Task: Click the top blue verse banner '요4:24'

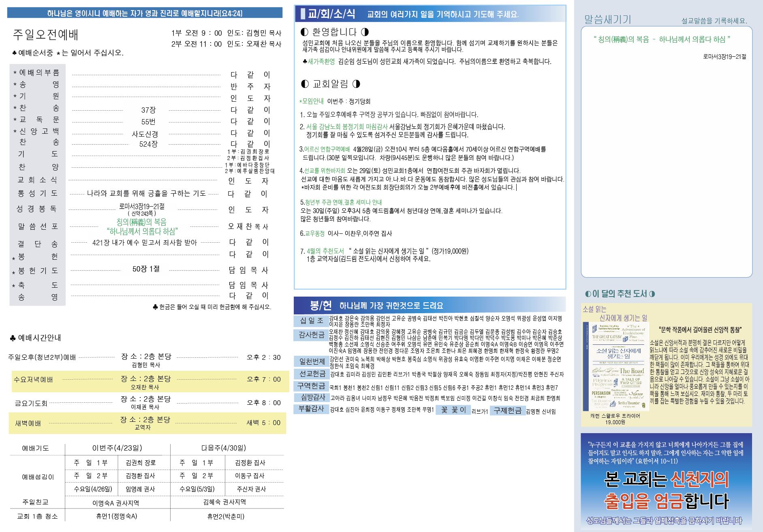Action: coord(145,13)
